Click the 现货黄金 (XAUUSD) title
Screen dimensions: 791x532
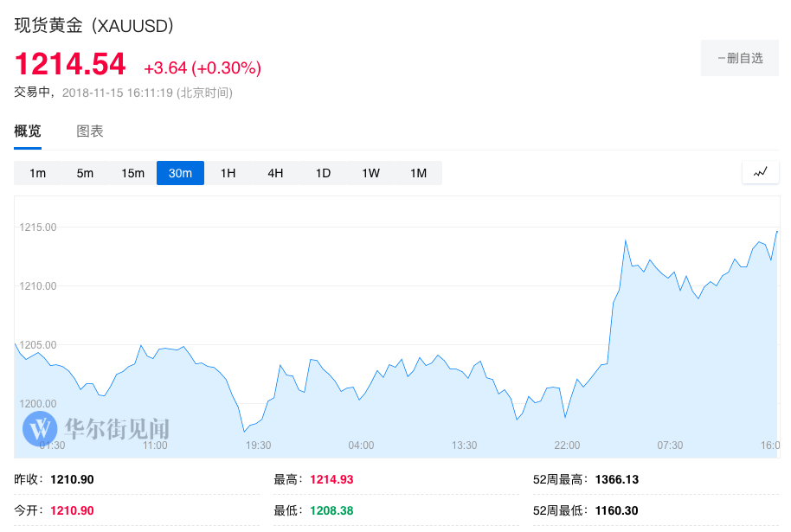point(94,26)
